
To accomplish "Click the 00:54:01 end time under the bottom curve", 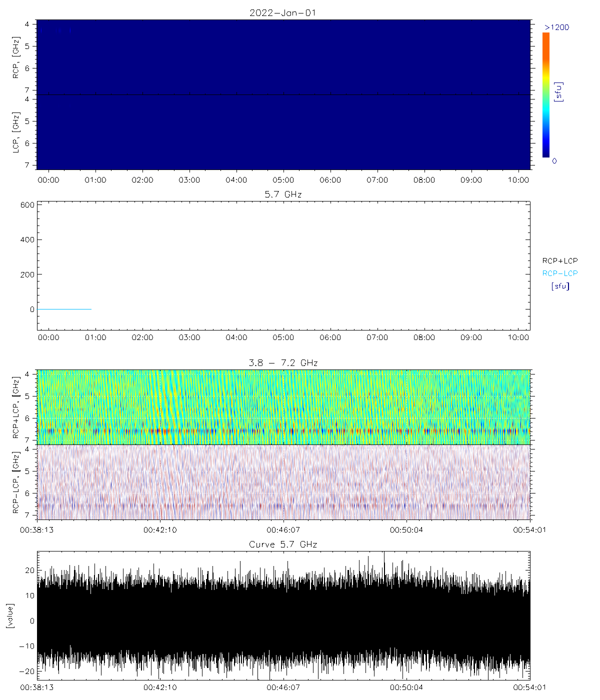I will coord(529,687).
